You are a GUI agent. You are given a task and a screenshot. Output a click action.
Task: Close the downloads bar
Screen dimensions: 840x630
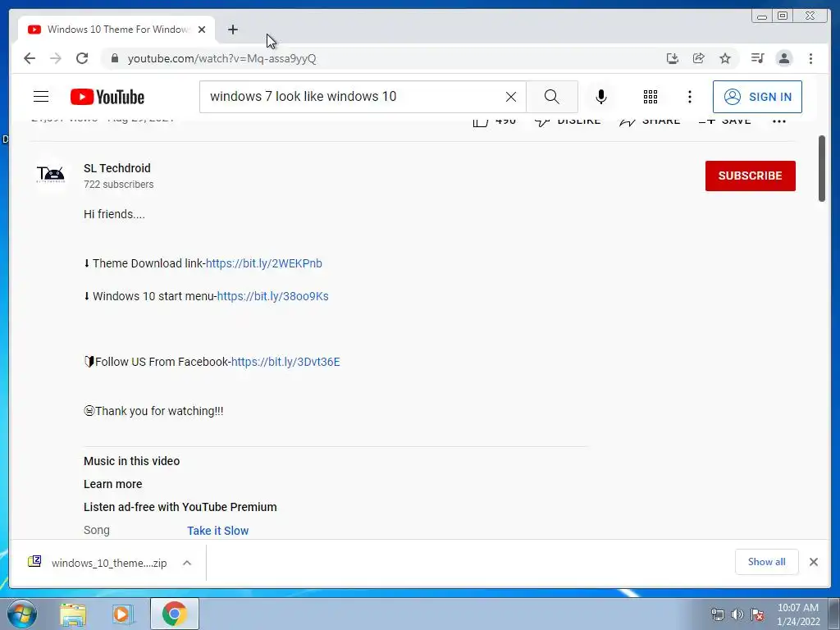814,562
